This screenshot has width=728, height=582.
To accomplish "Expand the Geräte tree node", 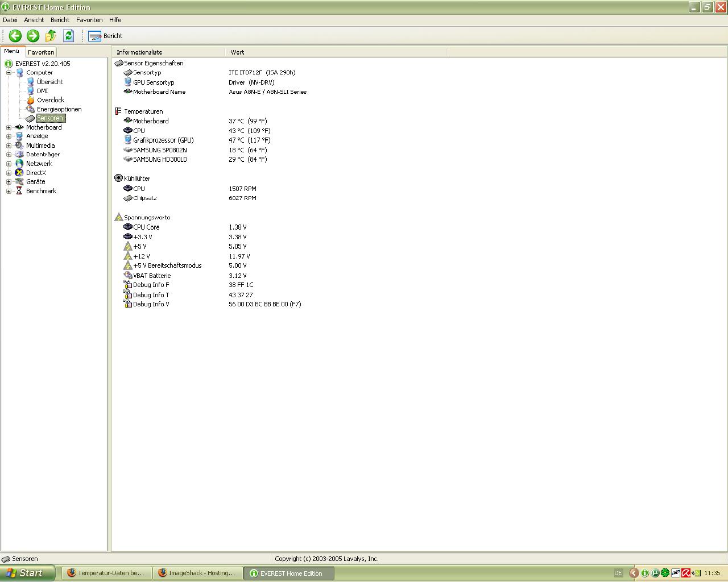I will click(9, 182).
